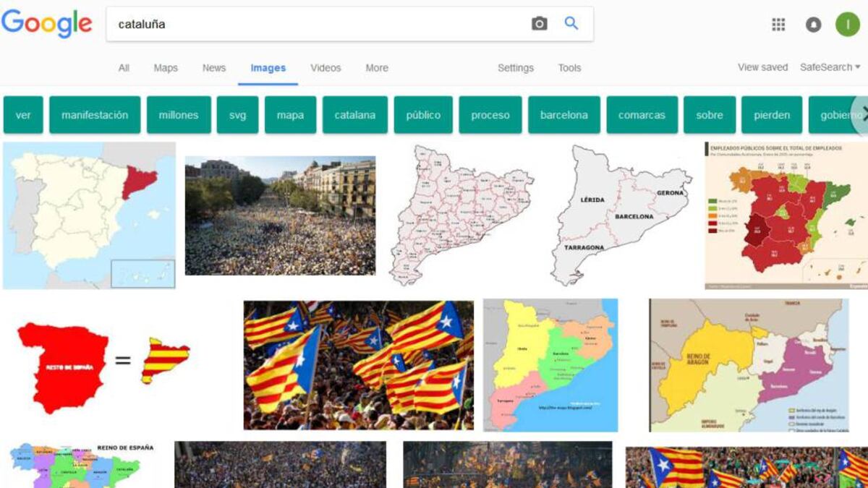Viewport: 868px width, 488px height.
Task: Click the blue magnifier search icon
Action: coord(571,23)
